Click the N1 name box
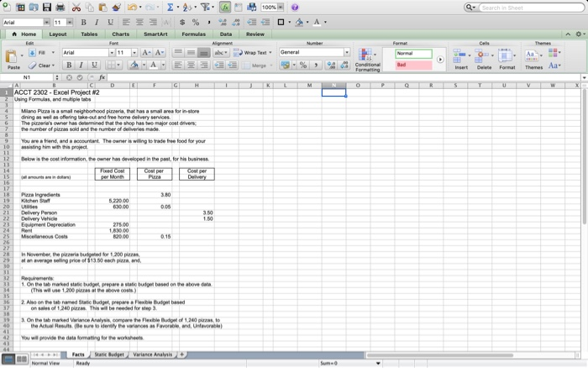588x368 pixels. coord(27,77)
